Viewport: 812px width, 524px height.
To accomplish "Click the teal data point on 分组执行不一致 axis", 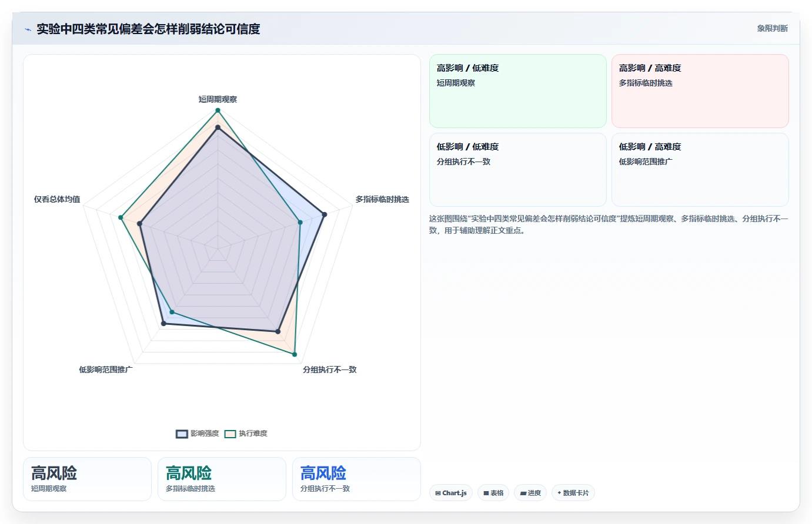I will pos(295,354).
